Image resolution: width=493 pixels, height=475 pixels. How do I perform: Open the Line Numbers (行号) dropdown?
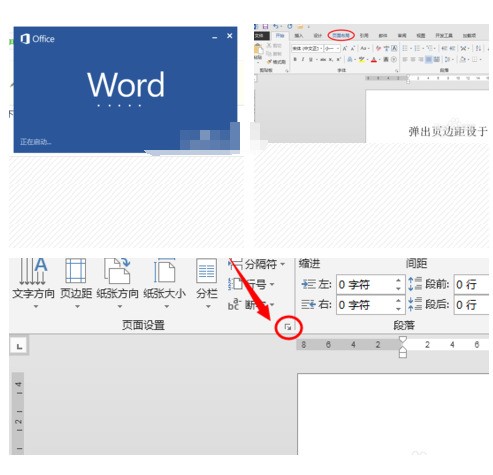point(252,284)
